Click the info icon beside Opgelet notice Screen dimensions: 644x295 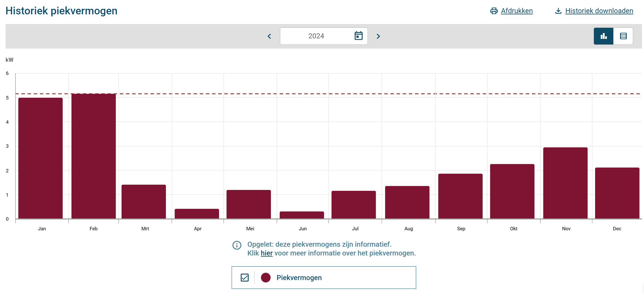(237, 245)
